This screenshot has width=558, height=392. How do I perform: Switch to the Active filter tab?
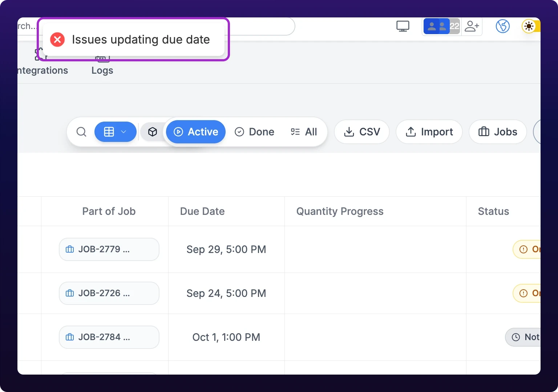196,132
